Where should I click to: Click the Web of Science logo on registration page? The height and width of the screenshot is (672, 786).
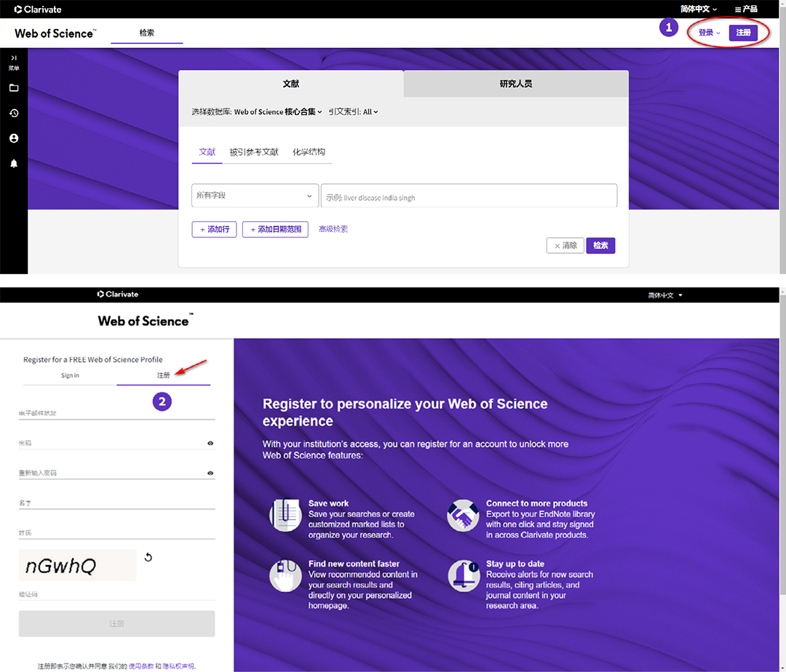pos(146,321)
